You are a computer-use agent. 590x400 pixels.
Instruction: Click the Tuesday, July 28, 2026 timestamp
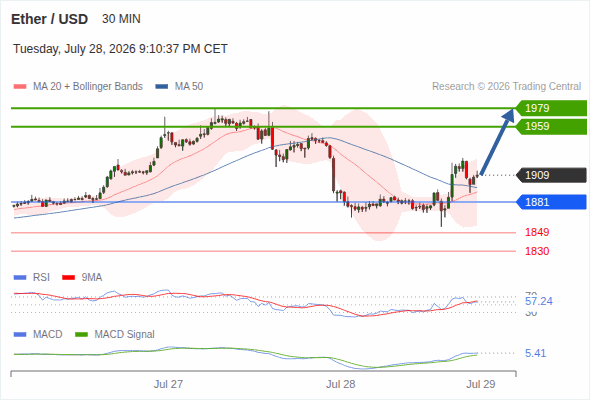pyautogui.click(x=120, y=49)
